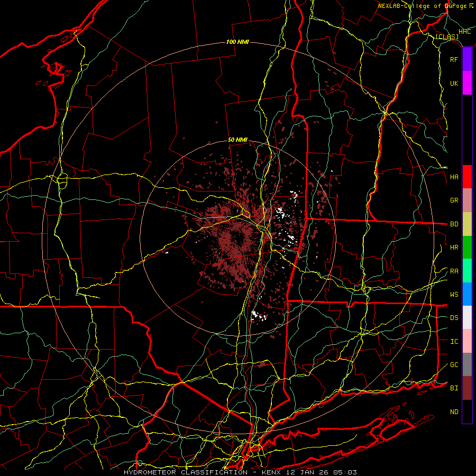Click the '100 NMI' range ring label
476x476 pixels.
237,42
